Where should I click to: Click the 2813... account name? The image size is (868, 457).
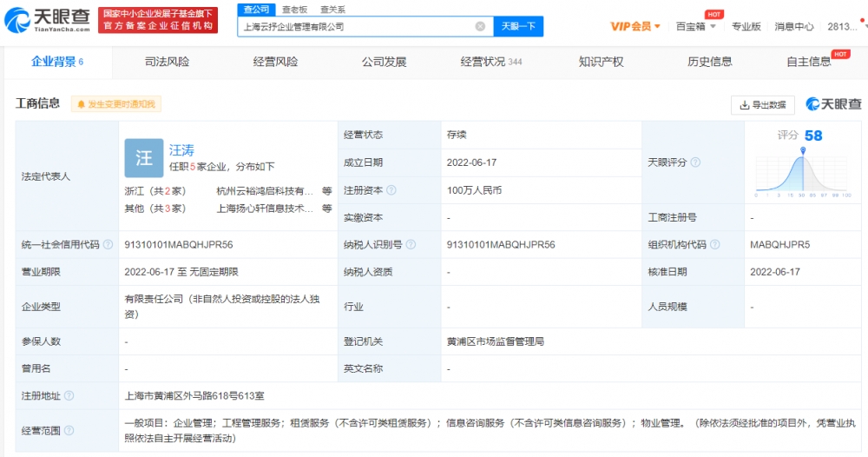pos(842,26)
